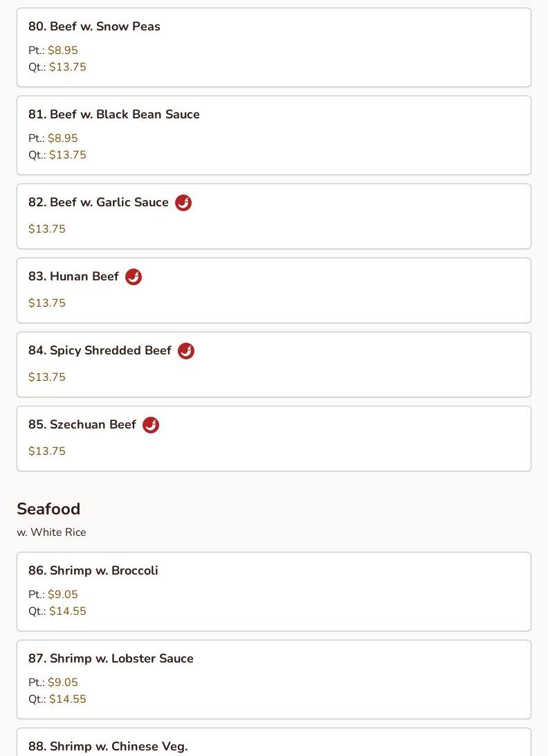
Task: Select 86. Shrimp w. Broccoli
Action: click(274, 592)
